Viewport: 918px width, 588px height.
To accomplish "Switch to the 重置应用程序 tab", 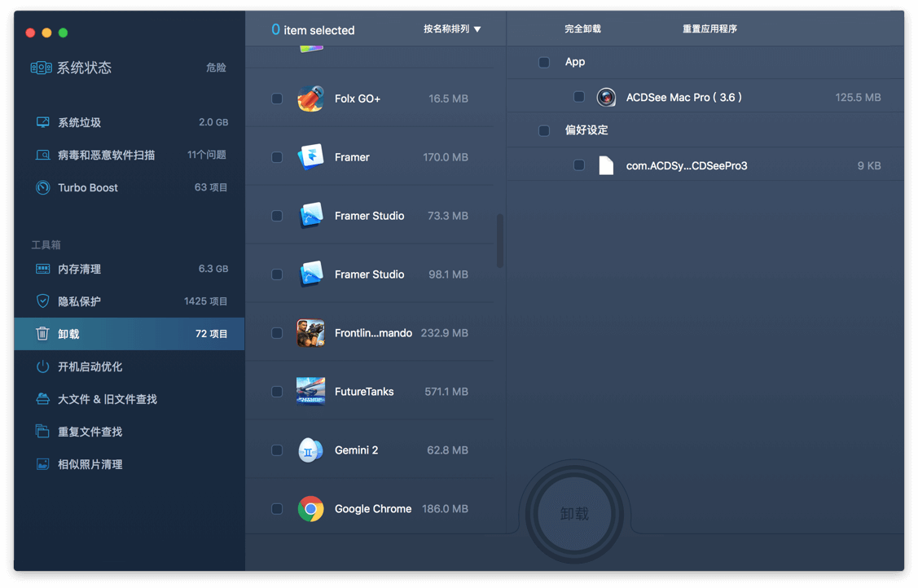I will point(709,29).
